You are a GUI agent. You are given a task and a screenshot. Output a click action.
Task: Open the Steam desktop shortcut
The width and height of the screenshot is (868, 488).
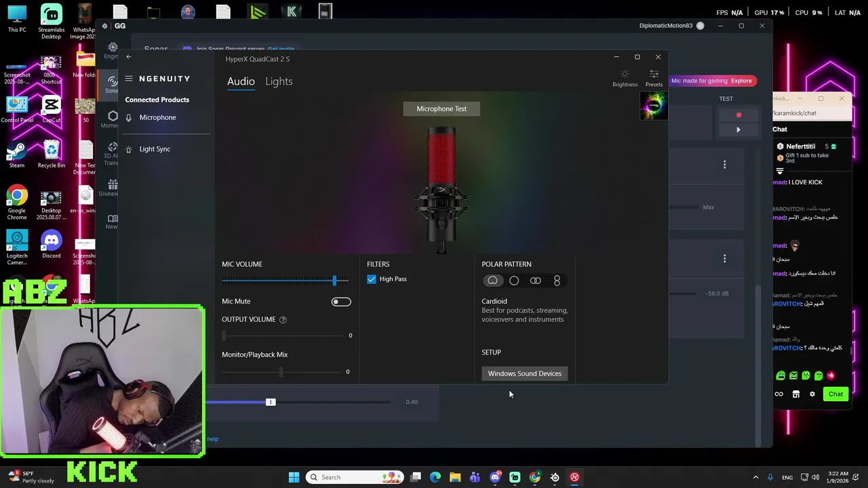tap(17, 155)
